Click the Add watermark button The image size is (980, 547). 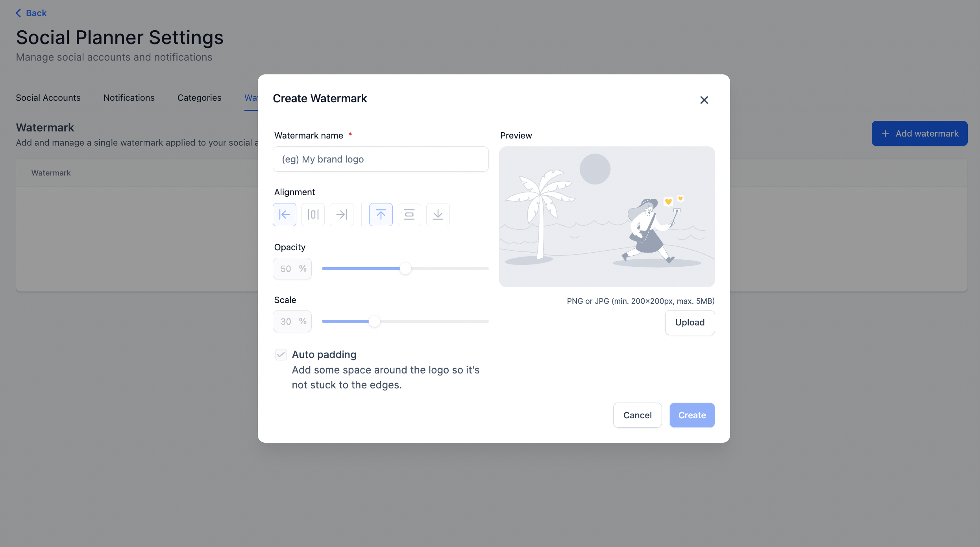pyautogui.click(x=919, y=133)
